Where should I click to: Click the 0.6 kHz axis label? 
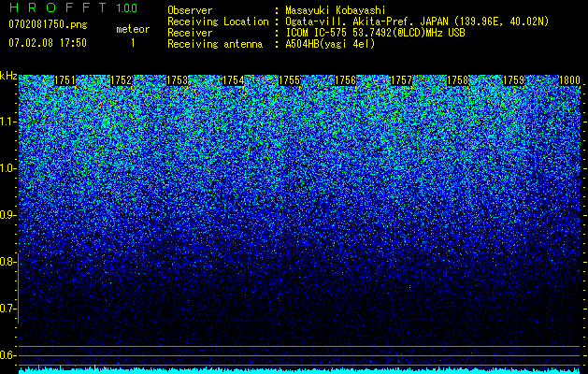7,355
